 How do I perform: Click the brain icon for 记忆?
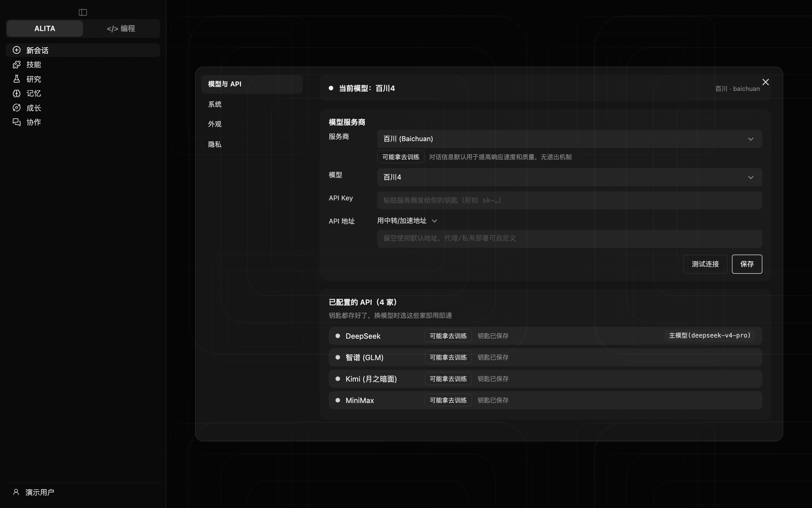[16, 93]
